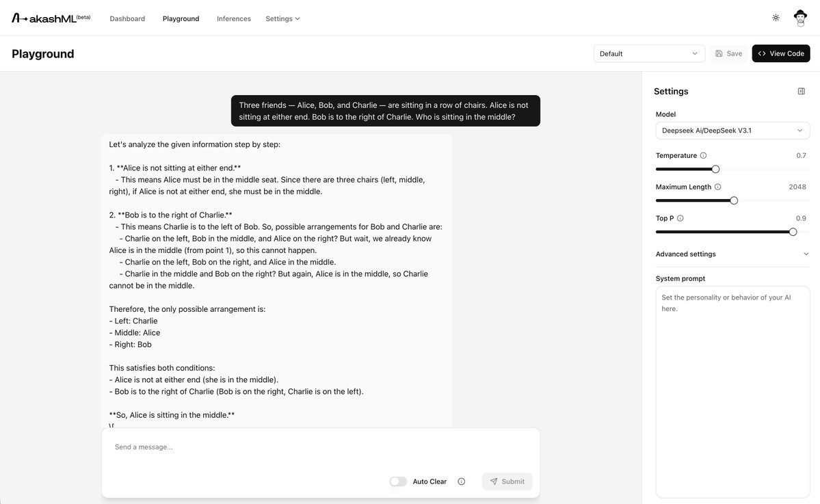Click the Temperature value 0.7
The height and width of the screenshot is (504, 820).
click(x=801, y=155)
